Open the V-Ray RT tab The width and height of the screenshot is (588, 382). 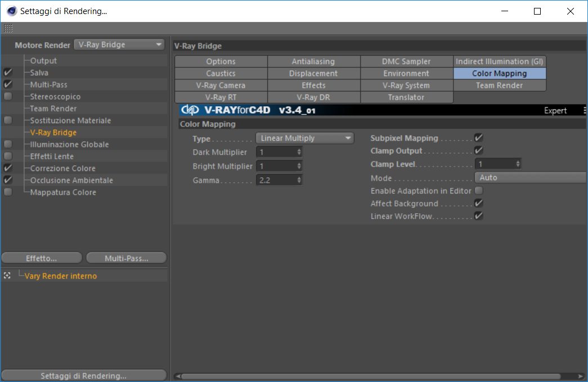click(221, 97)
